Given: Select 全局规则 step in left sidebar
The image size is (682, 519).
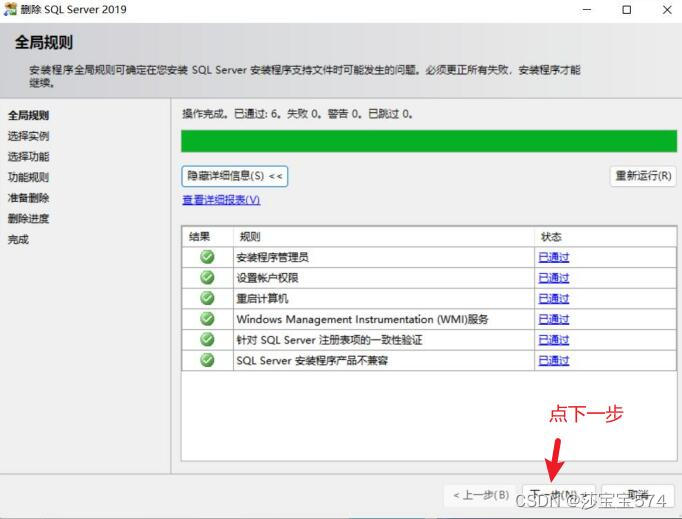Looking at the screenshot, I should (28, 115).
